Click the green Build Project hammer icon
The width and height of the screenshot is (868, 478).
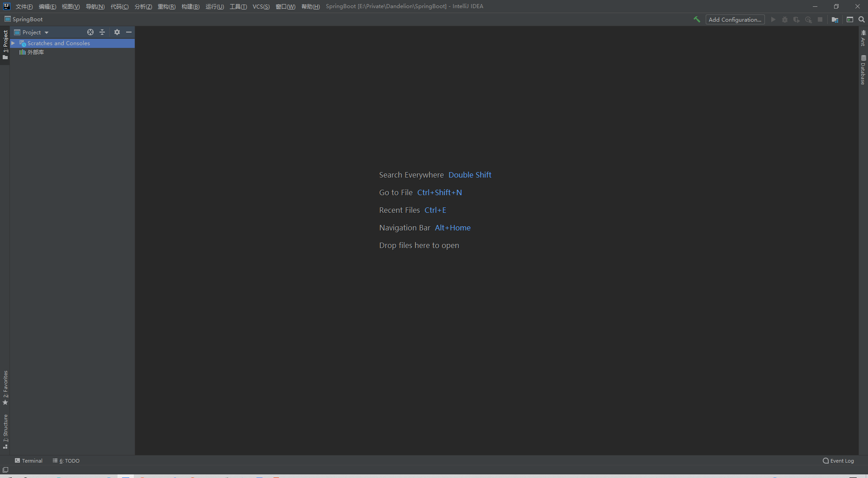coord(697,19)
